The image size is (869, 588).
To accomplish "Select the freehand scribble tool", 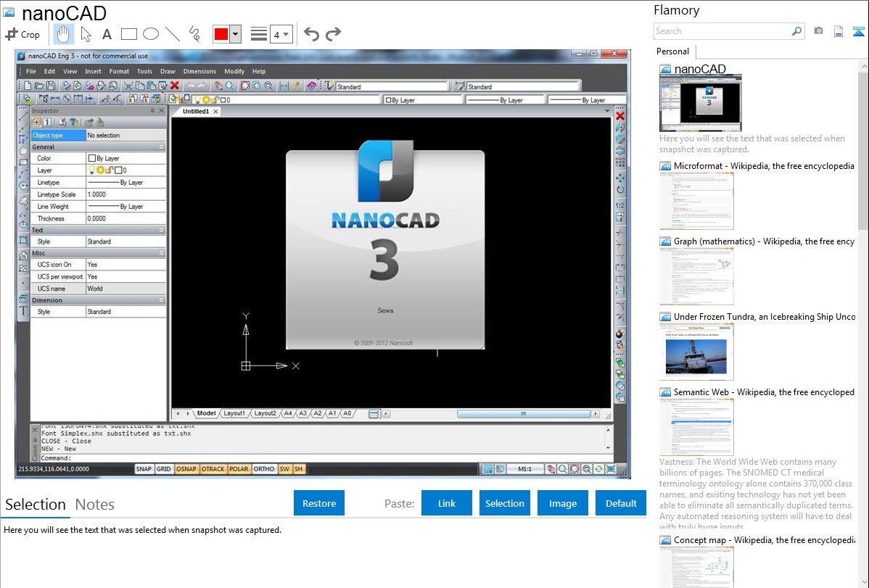I will 194,34.
